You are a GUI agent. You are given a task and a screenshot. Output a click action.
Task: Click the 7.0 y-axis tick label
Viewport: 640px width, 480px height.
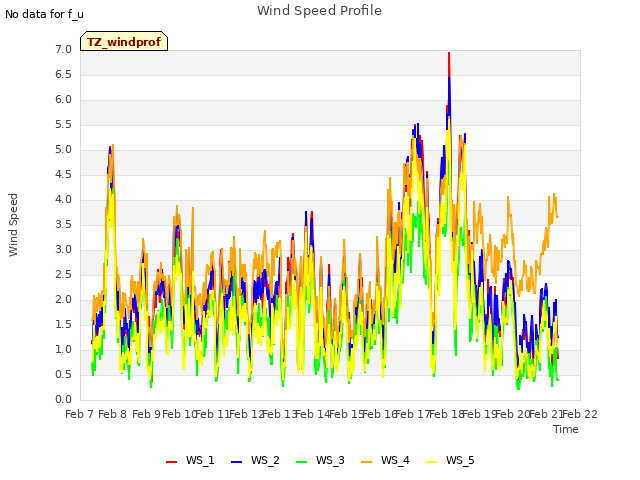pos(63,50)
